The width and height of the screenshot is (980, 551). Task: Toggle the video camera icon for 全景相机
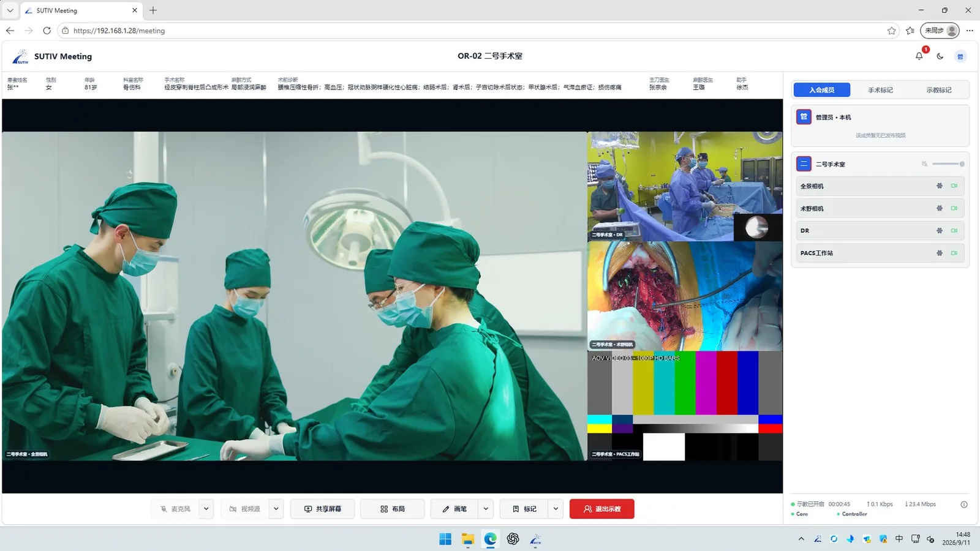[x=954, y=186]
